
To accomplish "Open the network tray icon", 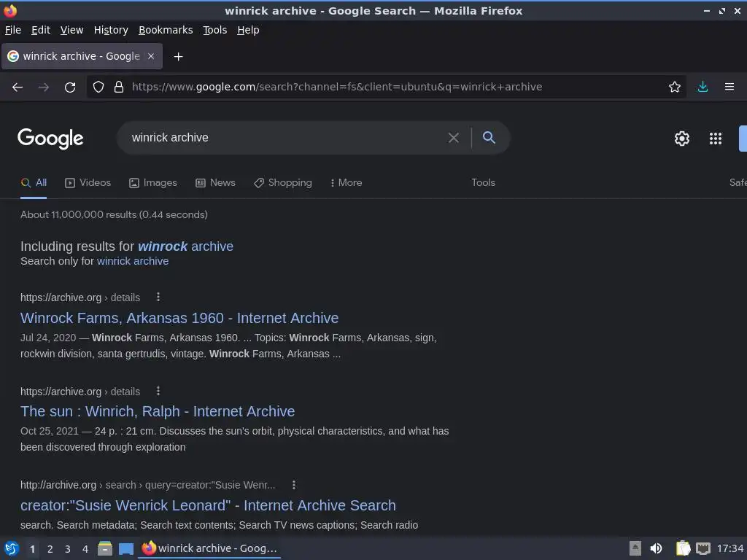I will (x=703, y=548).
